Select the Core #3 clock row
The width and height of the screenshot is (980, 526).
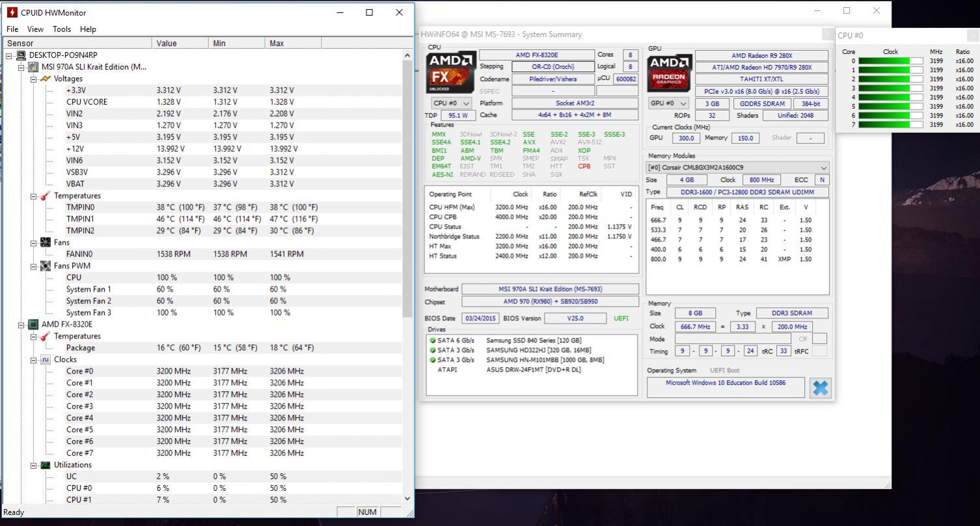[202, 406]
